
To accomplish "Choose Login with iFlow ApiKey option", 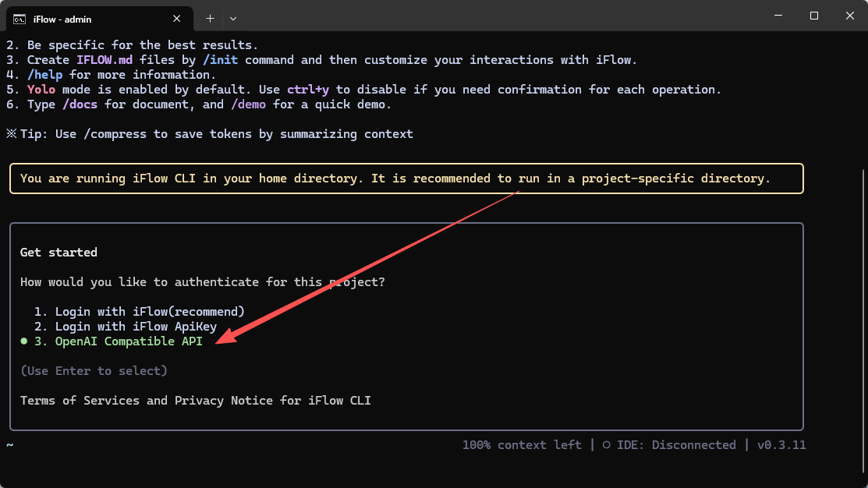I will [135, 327].
